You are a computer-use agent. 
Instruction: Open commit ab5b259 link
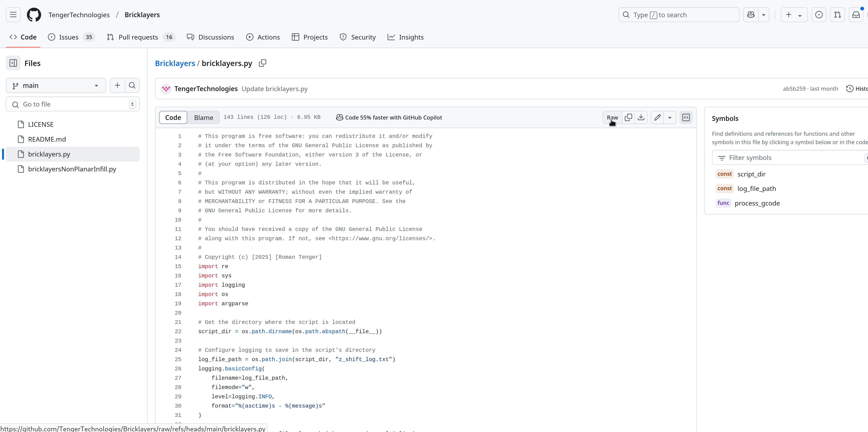pos(794,89)
